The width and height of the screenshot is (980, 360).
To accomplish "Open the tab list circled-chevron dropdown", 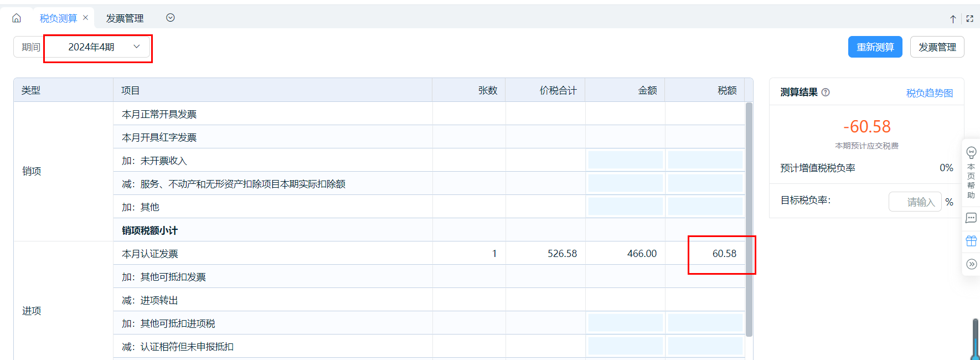I will click(171, 18).
